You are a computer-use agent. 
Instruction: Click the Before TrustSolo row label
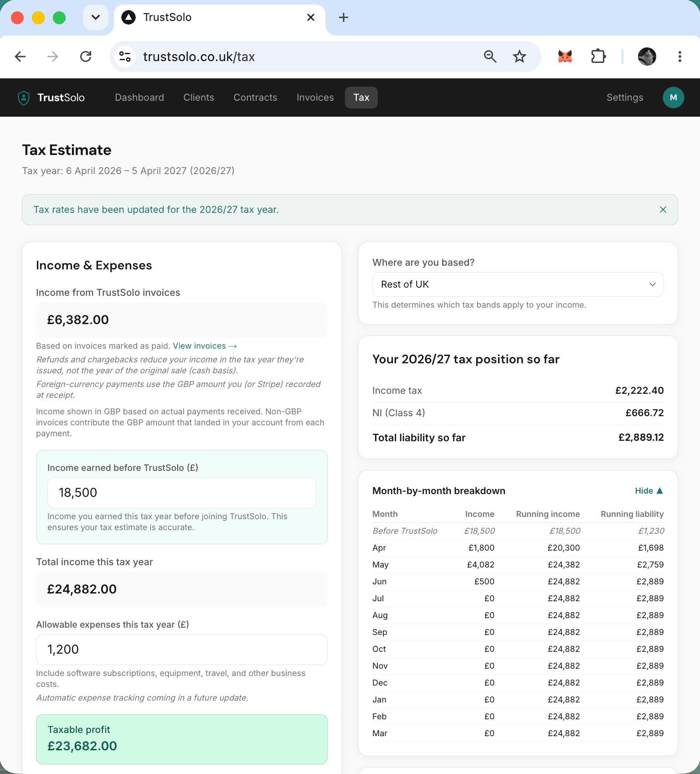(405, 531)
